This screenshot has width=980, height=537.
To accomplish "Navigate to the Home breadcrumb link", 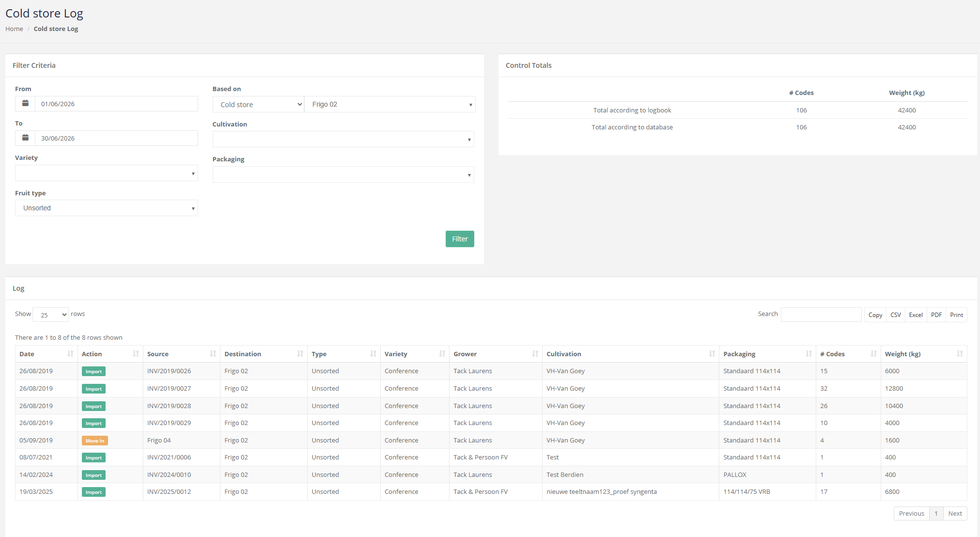I will [14, 29].
